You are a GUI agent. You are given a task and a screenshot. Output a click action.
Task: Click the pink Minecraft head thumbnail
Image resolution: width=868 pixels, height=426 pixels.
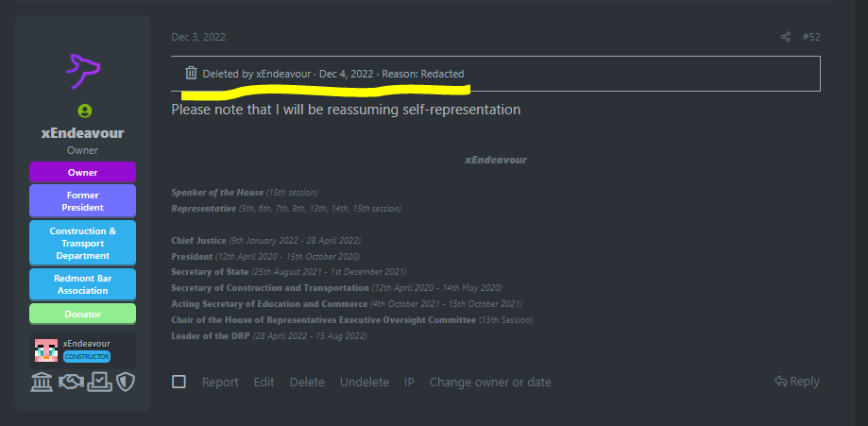click(46, 350)
